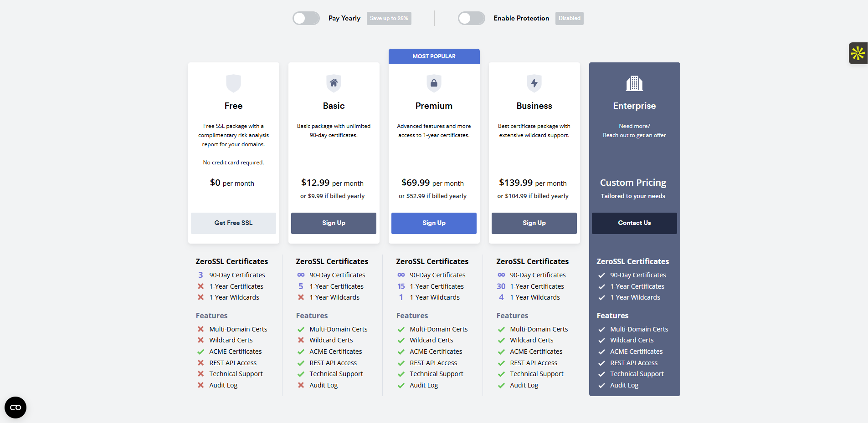Click the Enterprise building icon
Screen dimensions: 868x423
coord(634,83)
